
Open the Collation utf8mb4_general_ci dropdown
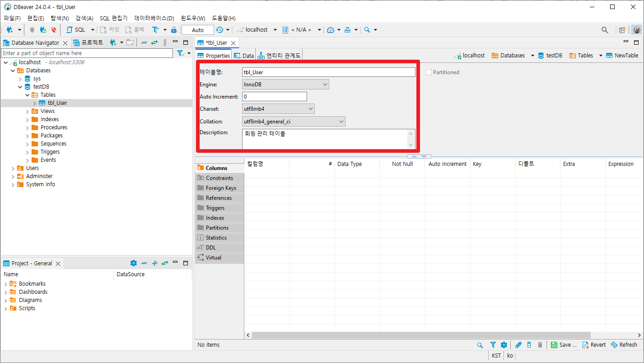point(294,122)
